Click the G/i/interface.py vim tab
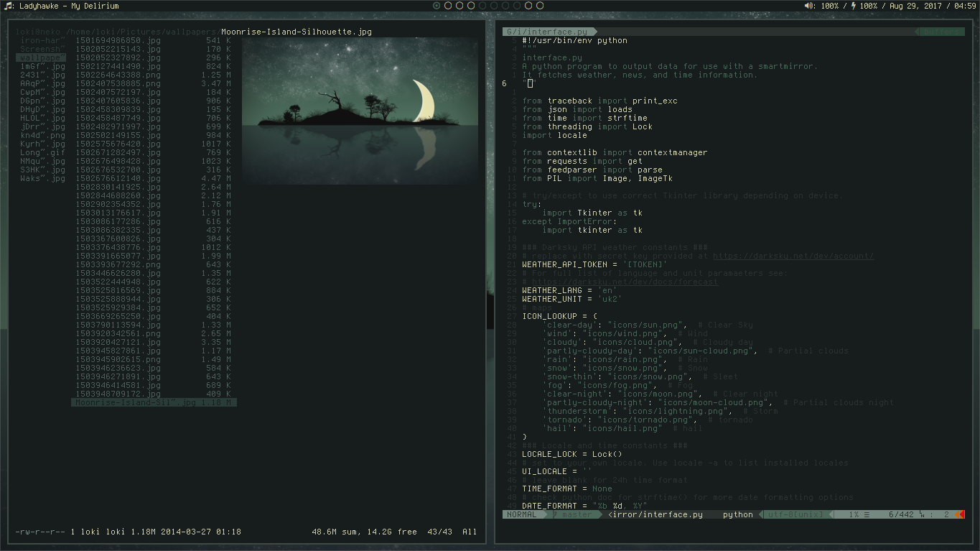 (546, 32)
